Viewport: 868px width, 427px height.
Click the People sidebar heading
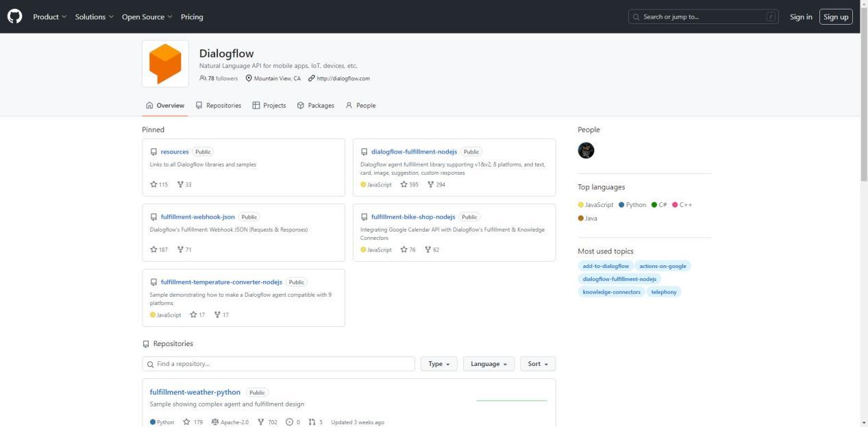588,130
